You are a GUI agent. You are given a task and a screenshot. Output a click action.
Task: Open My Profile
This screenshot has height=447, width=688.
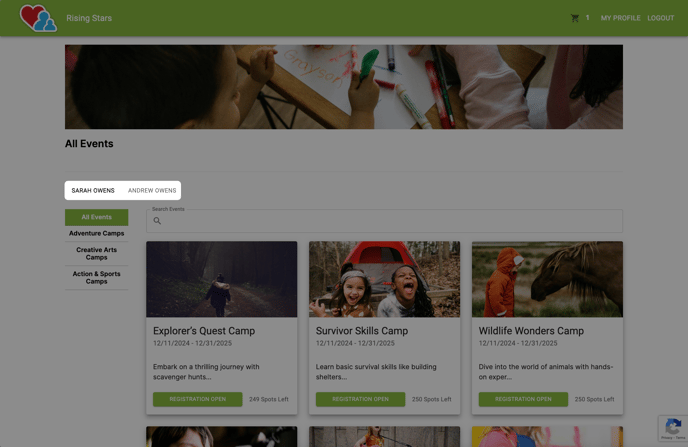point(620,18)
